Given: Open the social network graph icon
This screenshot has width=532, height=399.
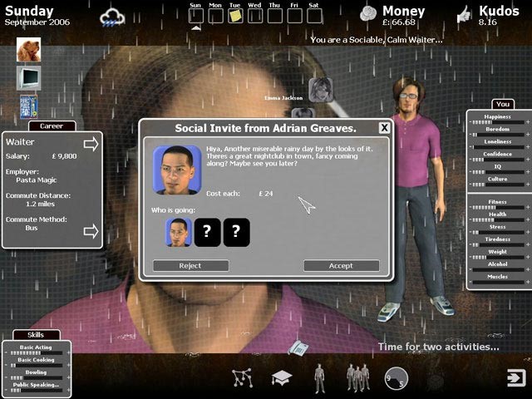Looking at the screenshot, I should 242,377.
